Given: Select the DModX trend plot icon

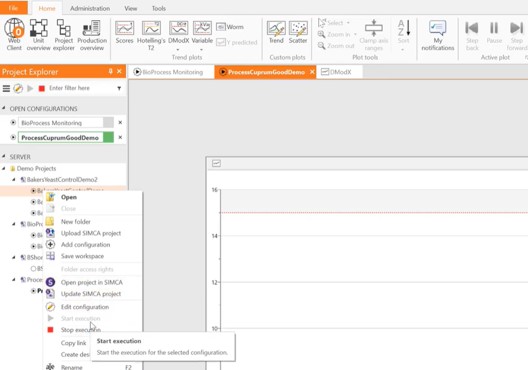Looking at the screenshot, I should point(178,32).
